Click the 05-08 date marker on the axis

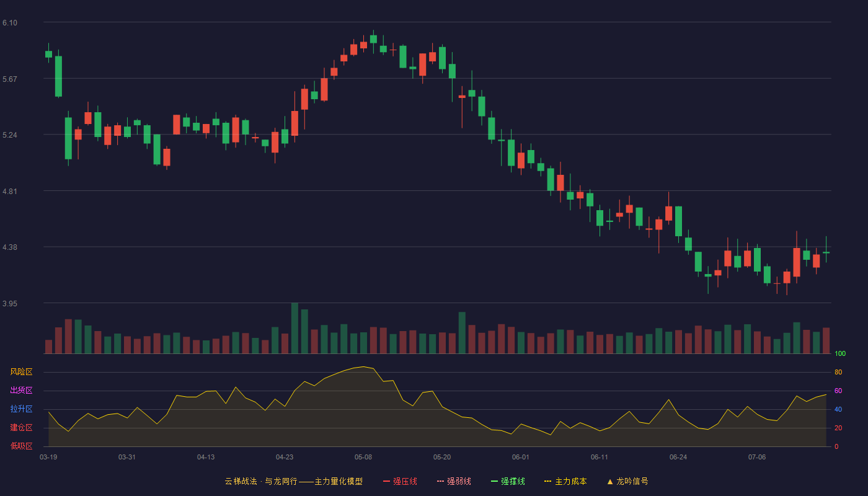(363, 457)
